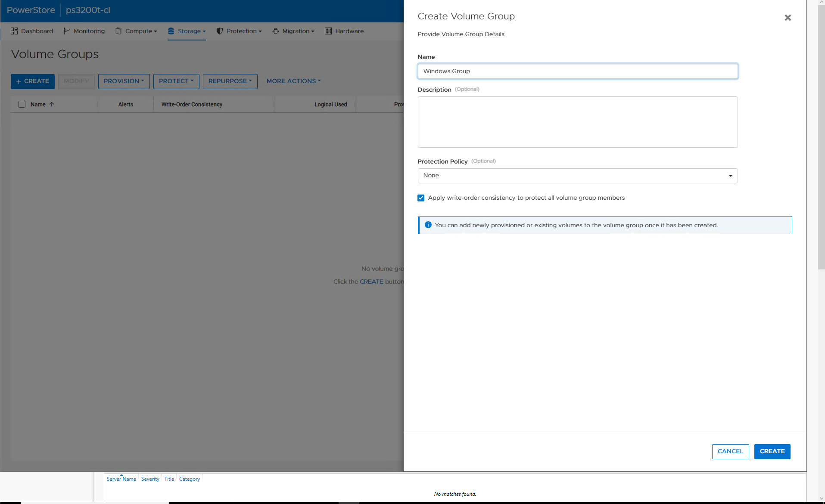Screen dimensions: 825x504
Task: Click the PowerStore logo text
Action: click(x=31, y=10)
